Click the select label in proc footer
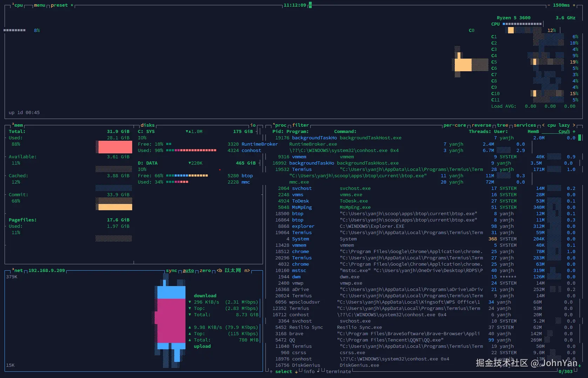The width and height of the screenshot is (588, 378). (284, 372)
